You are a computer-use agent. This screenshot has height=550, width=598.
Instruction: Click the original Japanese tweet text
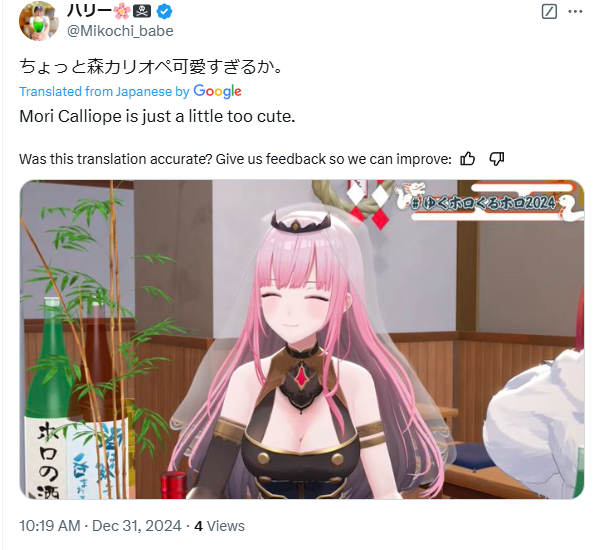tap(151, 66)
